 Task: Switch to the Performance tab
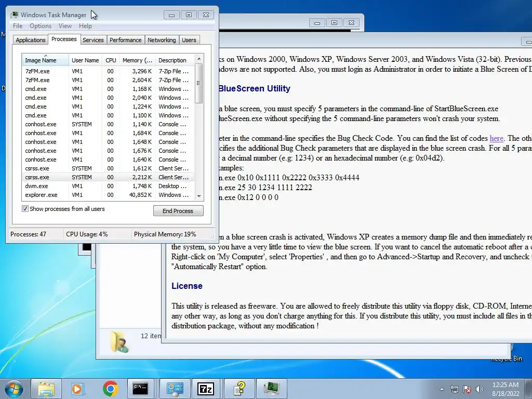[x=126, y=40]
